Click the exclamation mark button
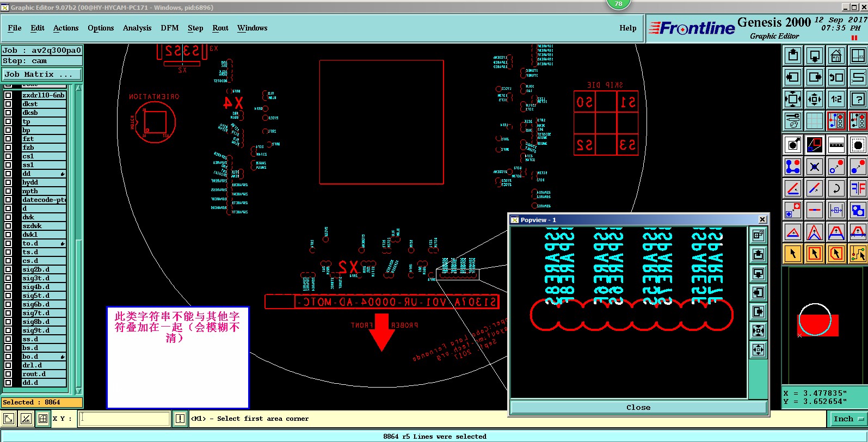 pyautogui.click(x=180, y=419)
